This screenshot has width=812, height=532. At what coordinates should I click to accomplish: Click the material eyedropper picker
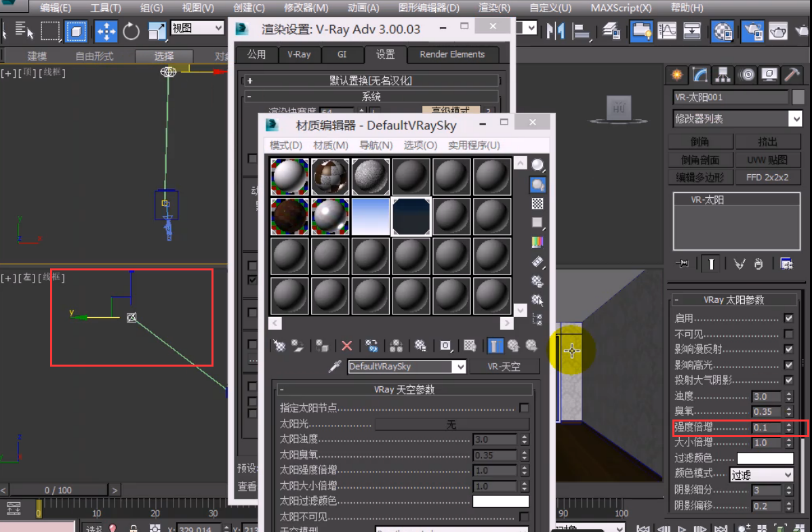[x=334, y=367]
